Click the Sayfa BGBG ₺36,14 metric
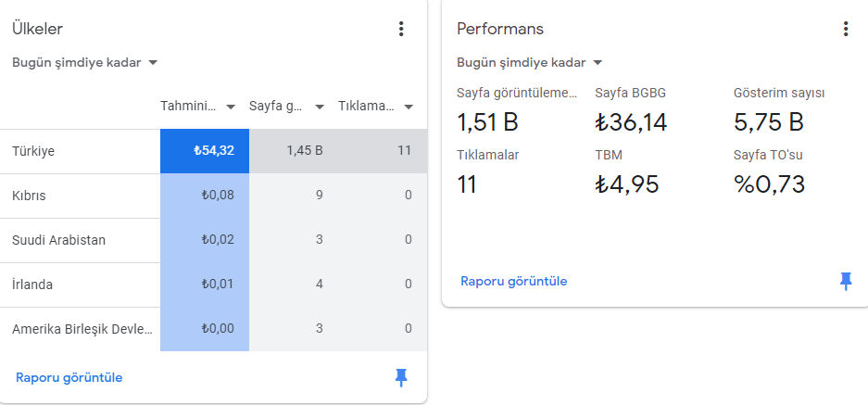Viewport: 868px width, 405px height. click(631, 111)
